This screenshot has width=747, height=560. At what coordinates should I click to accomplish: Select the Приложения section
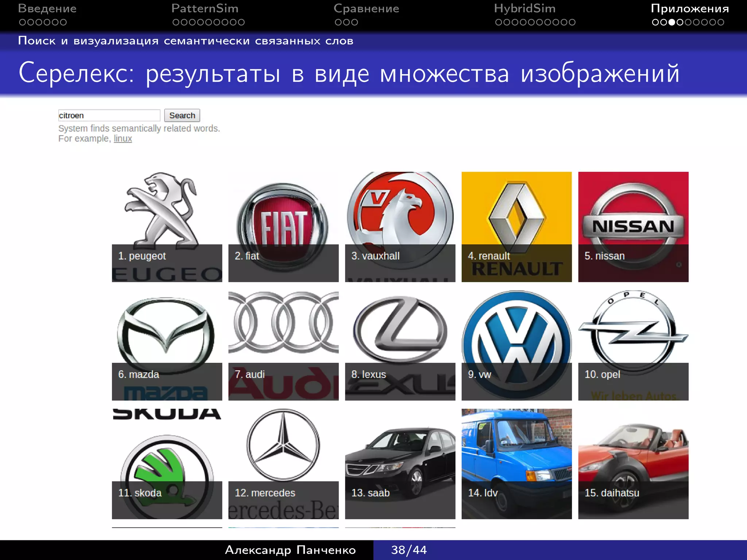tap(690, 8)
